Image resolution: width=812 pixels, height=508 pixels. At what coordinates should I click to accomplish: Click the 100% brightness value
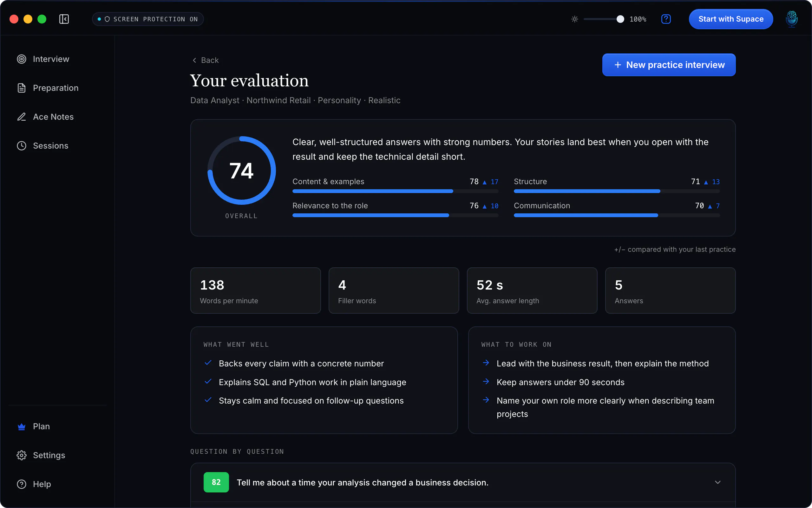[638, 19]
